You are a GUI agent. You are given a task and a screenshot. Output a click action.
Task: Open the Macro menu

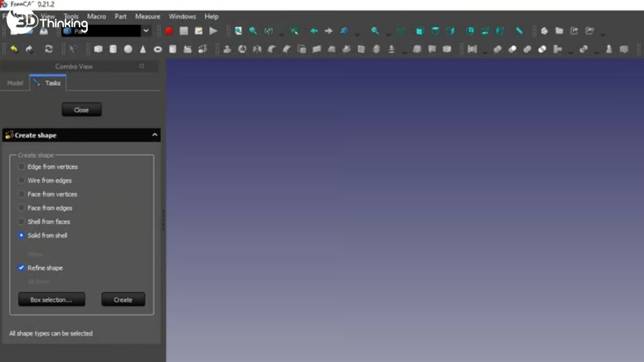pyautogui.click(x=97, y=17)
